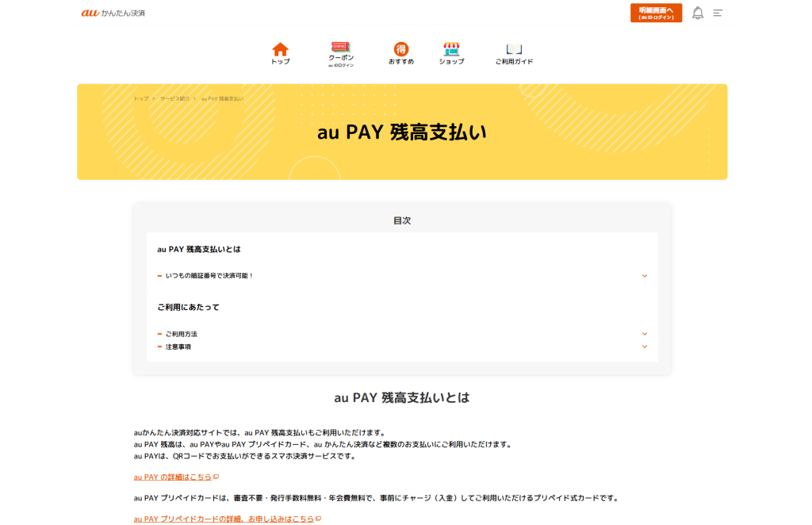The image size is (812, 525).
Task: Click the 明細画面へ login button
Action: 656,13
